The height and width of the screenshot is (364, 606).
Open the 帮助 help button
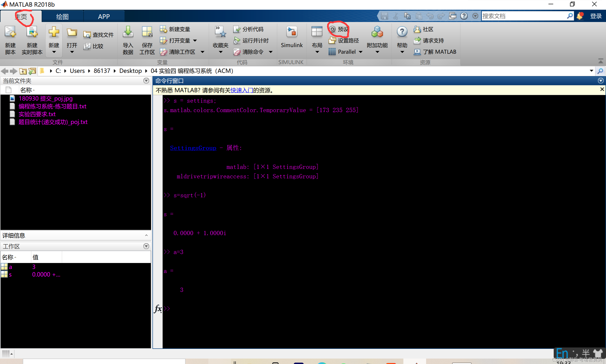click(402, 40)
